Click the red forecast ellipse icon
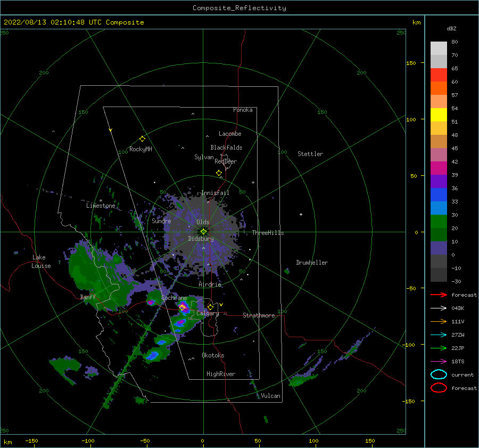 click(x=439, y=388)
